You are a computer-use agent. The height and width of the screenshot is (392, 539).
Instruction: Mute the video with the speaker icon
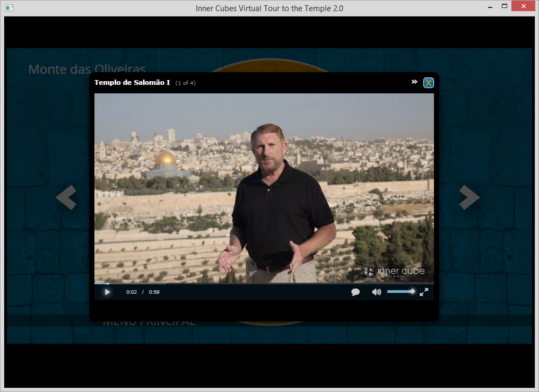click(376, 292)
